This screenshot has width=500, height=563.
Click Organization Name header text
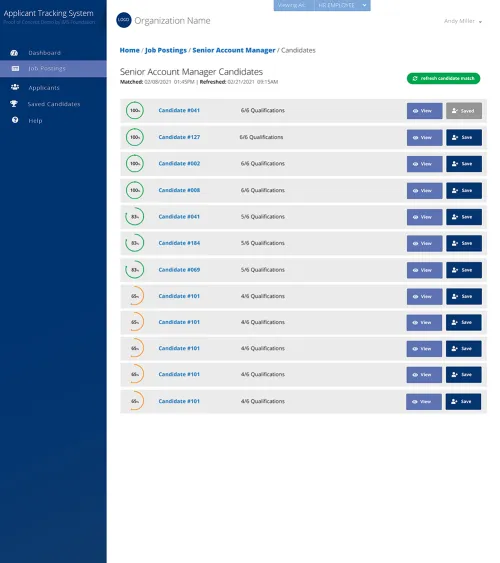(x=172, y=21)
